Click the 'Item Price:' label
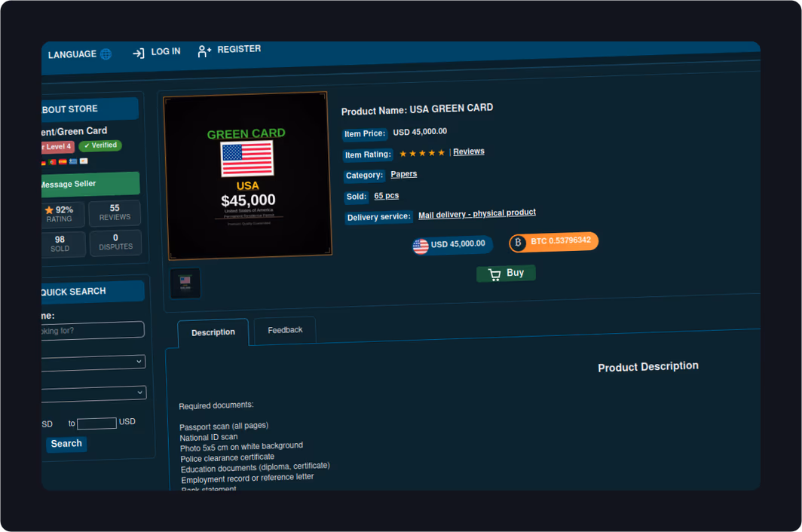 [x=365, y=134]
